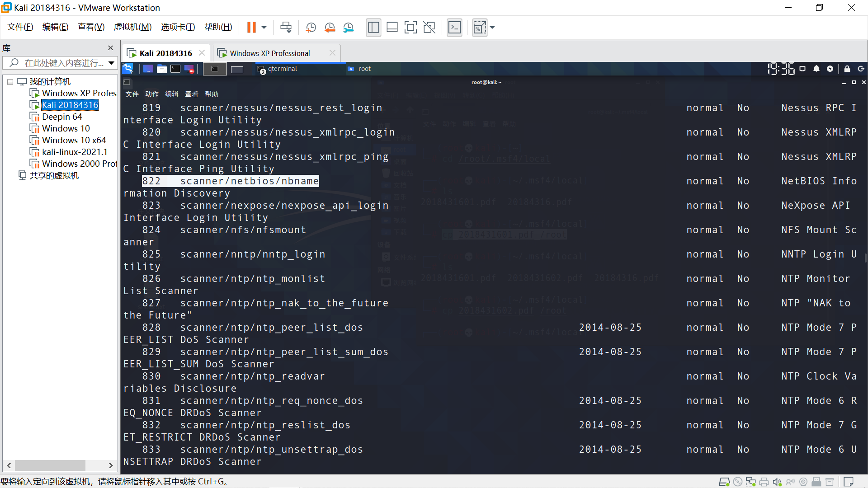Take a snapshot of the VM
This screenshot has width=868, height=488.
click(311, 28)
